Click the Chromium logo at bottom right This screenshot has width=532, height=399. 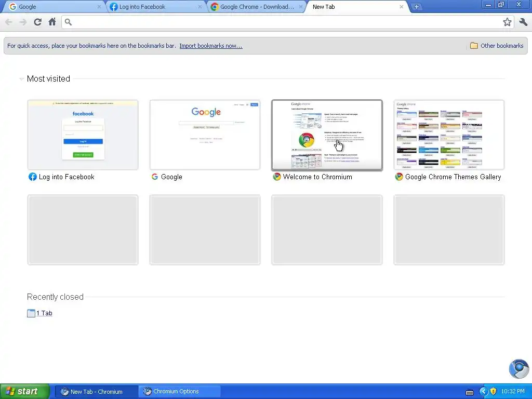pos(519,369)
